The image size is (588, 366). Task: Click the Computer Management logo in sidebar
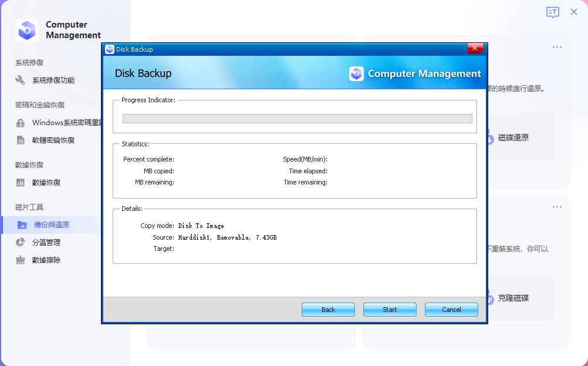[x=27, y=30]
